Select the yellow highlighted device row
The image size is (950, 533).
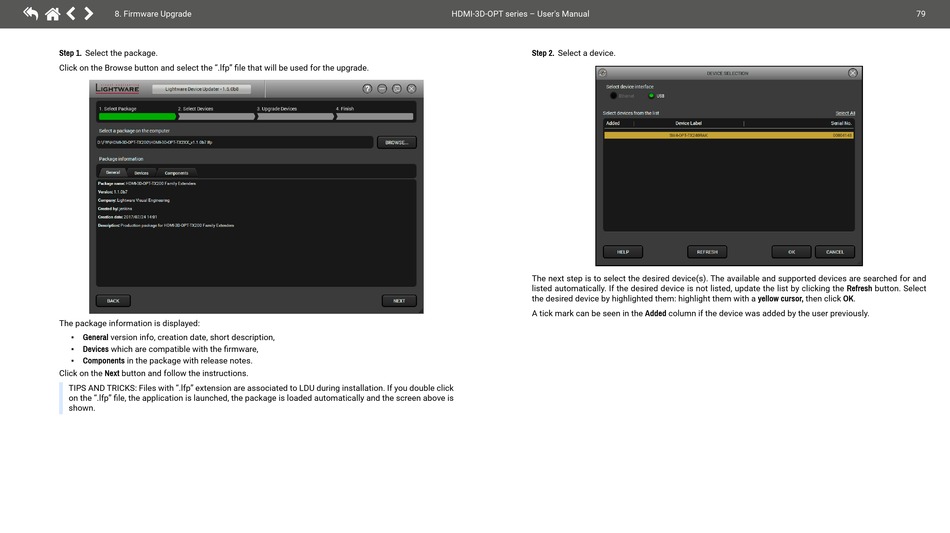tap(728, 135)
